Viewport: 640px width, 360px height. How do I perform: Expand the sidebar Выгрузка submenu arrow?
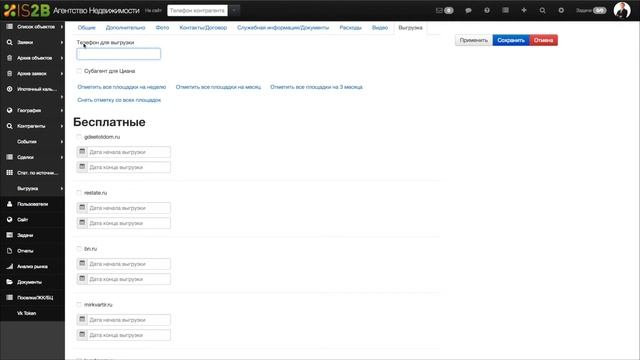[62, 189]
